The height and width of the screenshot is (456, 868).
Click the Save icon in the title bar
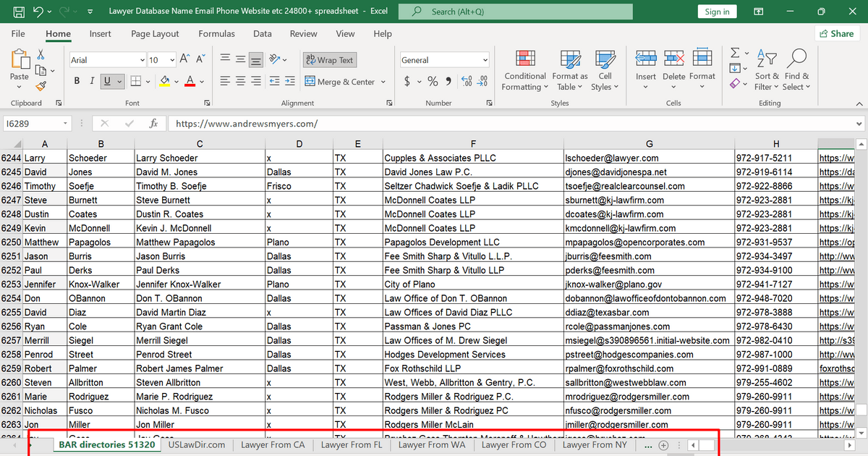click(20, 12)
